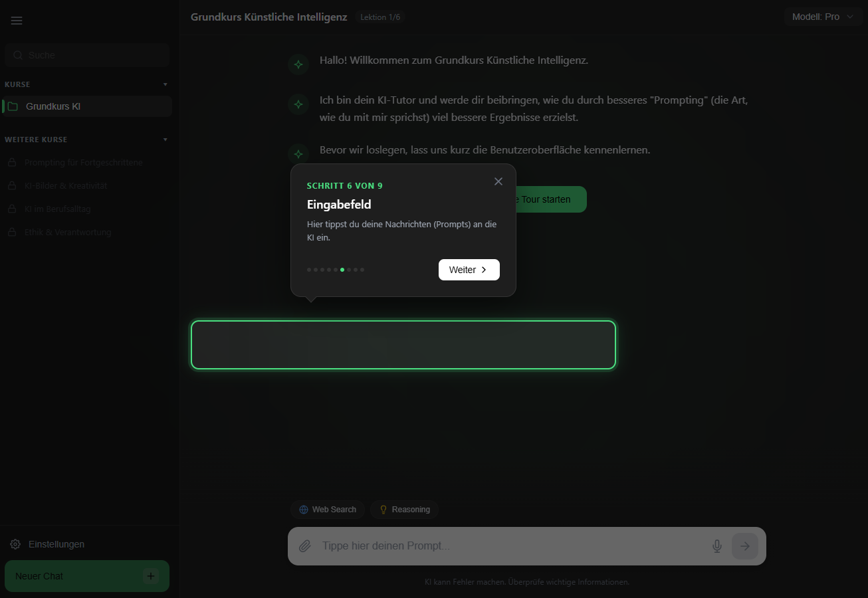The image size is (868, 598).
Task: Send the prompt with the arrow icon
Action: click(x=744, y=546)
